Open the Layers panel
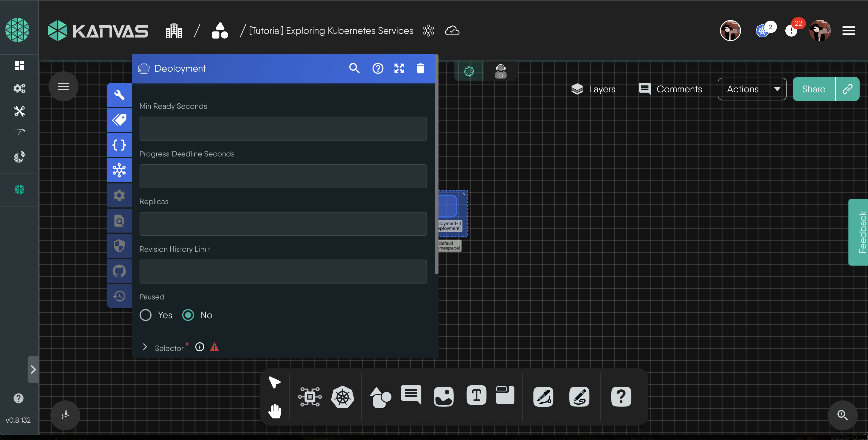Screen dimensions: 868x440 coord(593,89)
